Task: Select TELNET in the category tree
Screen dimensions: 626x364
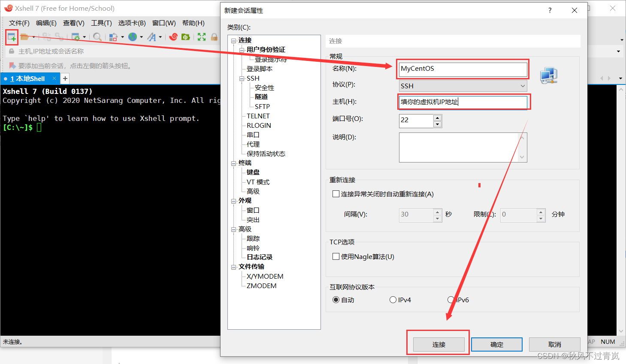Action: (258, 116)
